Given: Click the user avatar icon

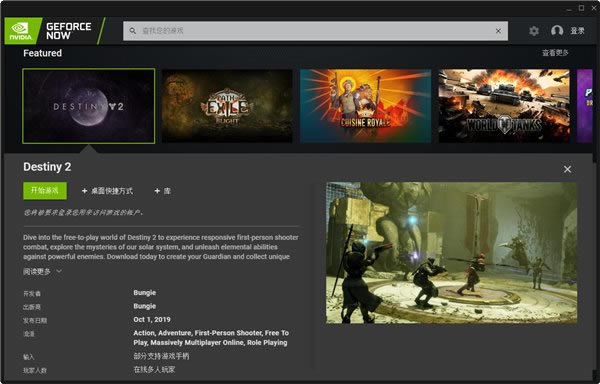Looking at the screenshot, I should click(557, 31).
